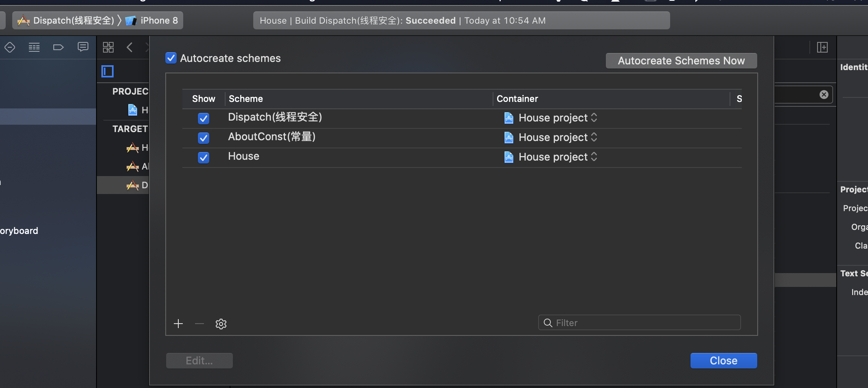
Task: Open container dropdown for Dispatch(线程安全) row
Action: [x=594, y=118]
